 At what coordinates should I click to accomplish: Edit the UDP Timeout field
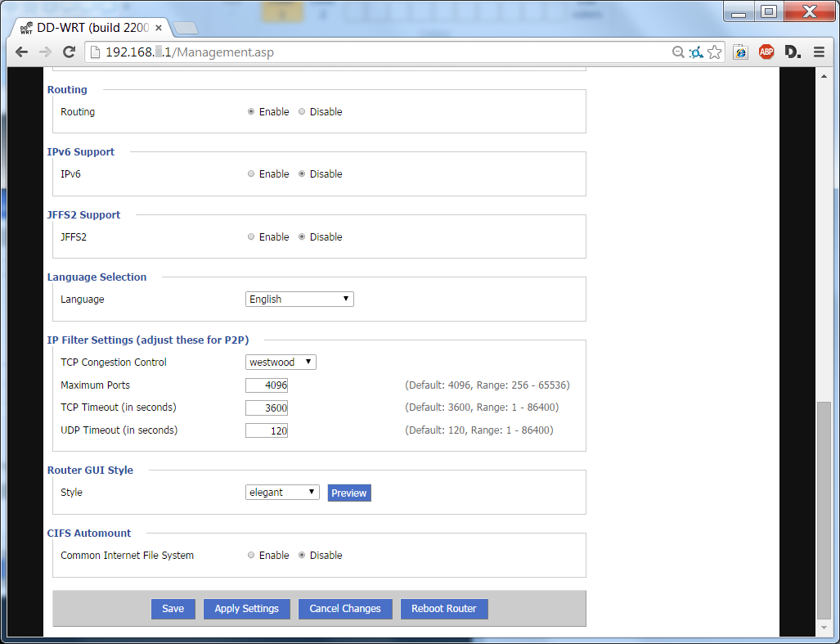pos(267,430)
